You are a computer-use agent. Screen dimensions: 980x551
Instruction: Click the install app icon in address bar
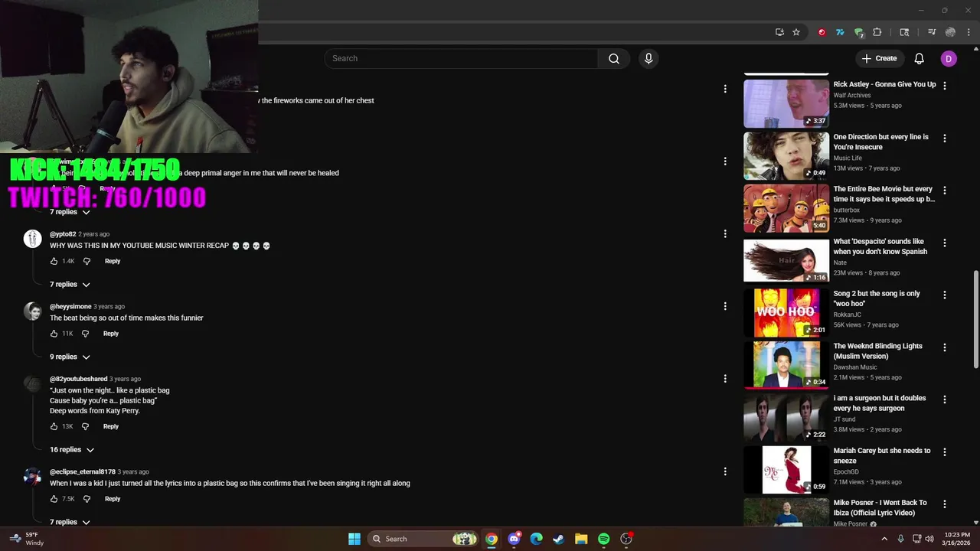click(779, 32)
